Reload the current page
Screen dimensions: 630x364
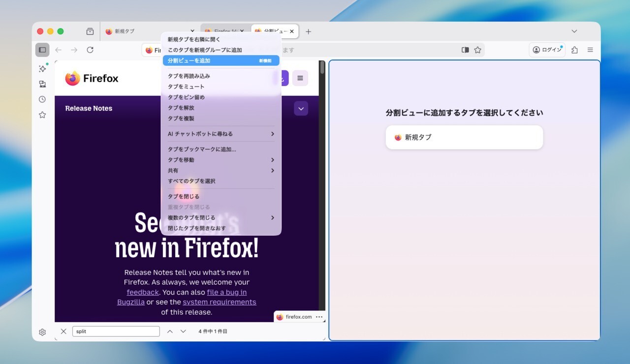(90, 50)
